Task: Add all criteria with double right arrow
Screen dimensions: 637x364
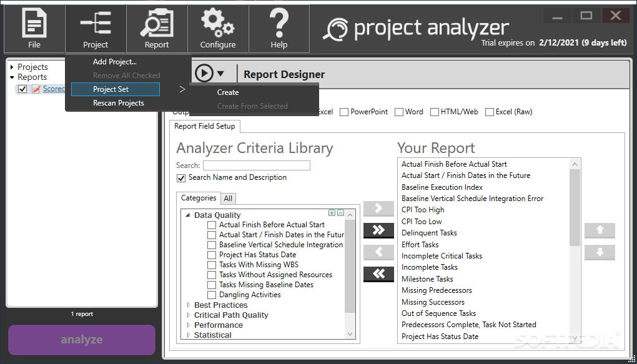Action: pyautogui.click(x=378, y=230)
